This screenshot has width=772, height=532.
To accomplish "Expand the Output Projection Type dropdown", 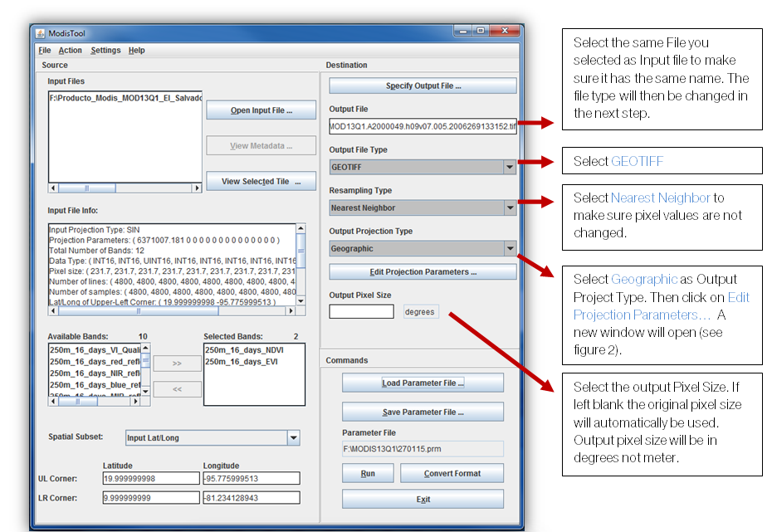I will (509, 248).
